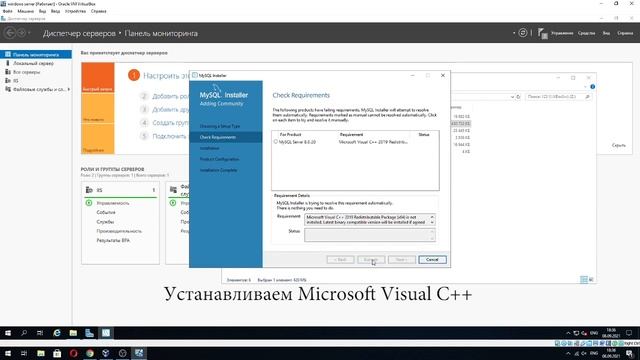Click the Server Manager refresh icon
The image size is (640, 360).
[x=522, y=33]
